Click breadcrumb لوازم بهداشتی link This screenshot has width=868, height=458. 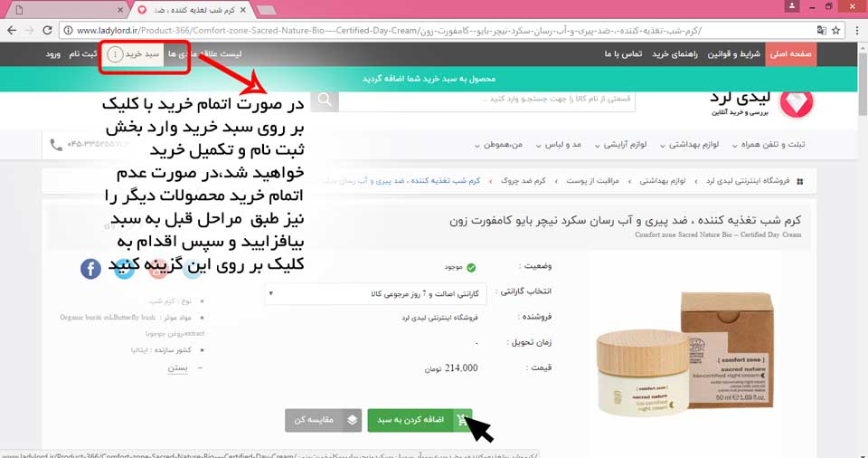point(663,181)
